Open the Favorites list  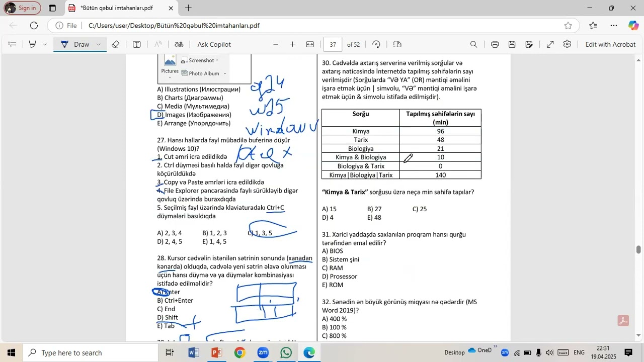[593, 26]
